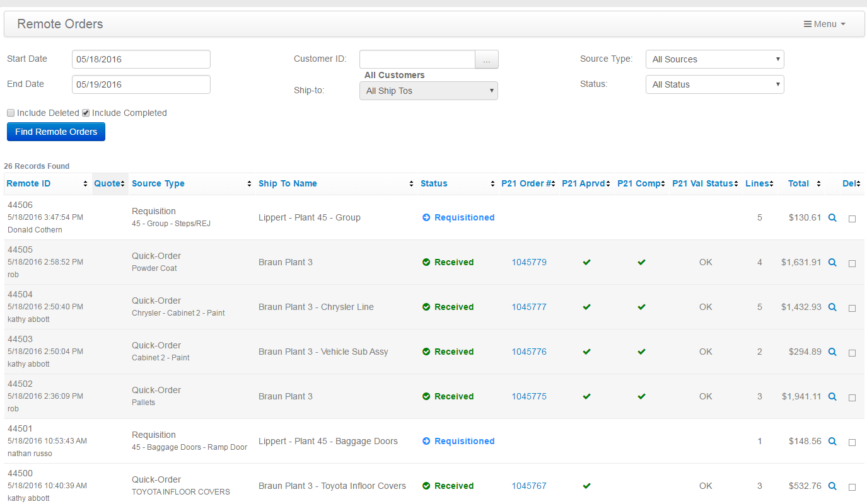Click P21 Aprvd checkmark for order 44500
Screen dimensions: 867x504
point(586,486)
